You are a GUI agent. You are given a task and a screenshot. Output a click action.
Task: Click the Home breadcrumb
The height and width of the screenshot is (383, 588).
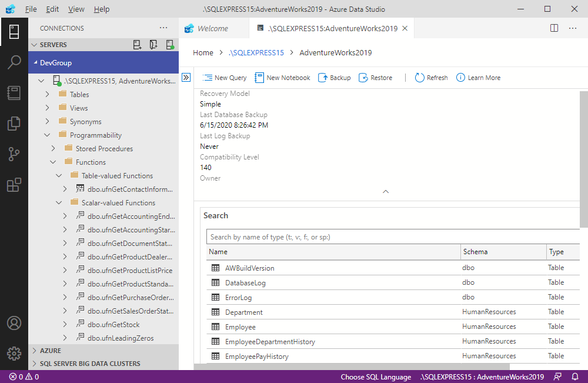point(203,52)
